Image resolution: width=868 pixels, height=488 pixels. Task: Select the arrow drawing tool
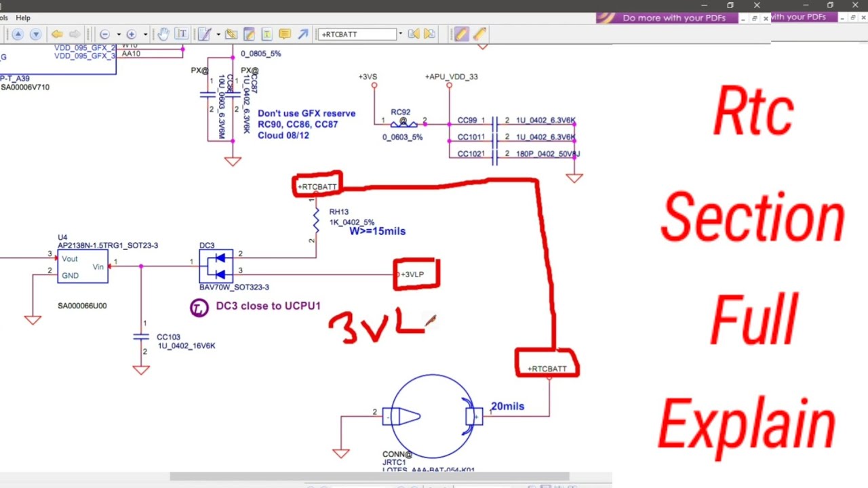302,34
